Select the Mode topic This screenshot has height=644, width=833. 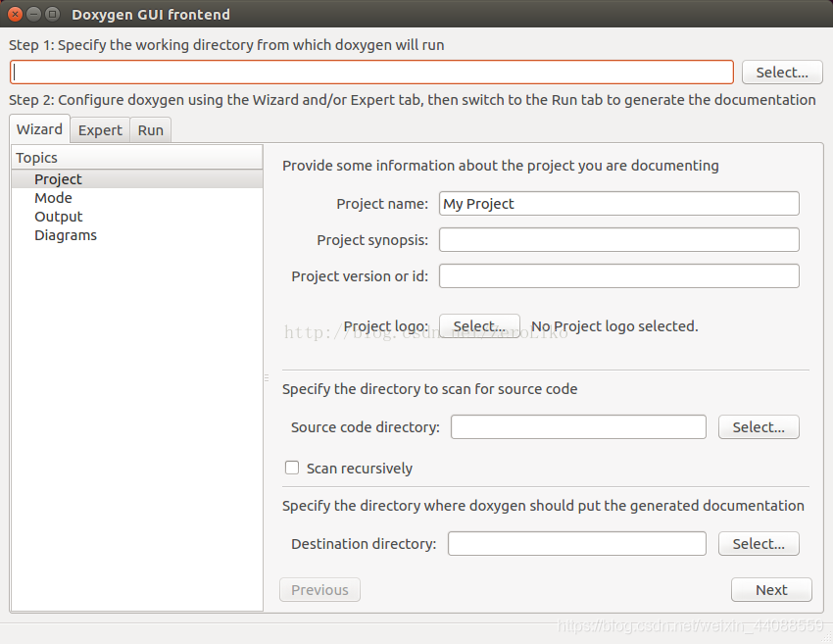(53, 197)
